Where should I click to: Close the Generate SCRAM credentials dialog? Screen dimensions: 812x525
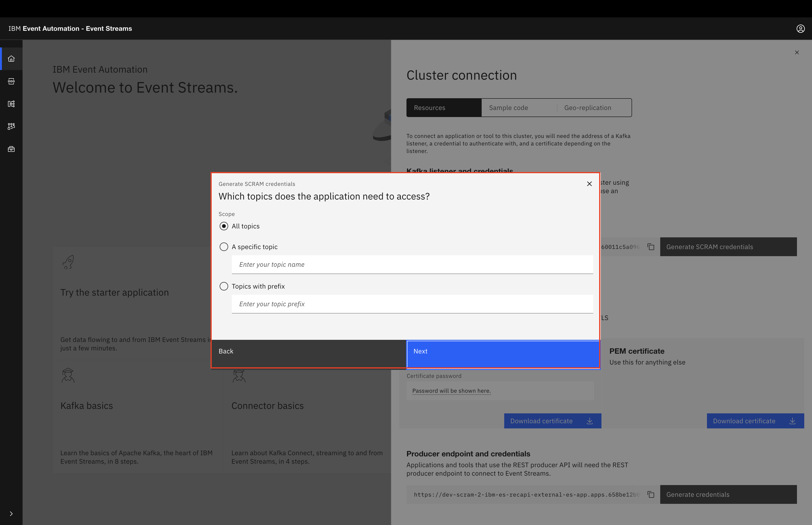[589, 184]
